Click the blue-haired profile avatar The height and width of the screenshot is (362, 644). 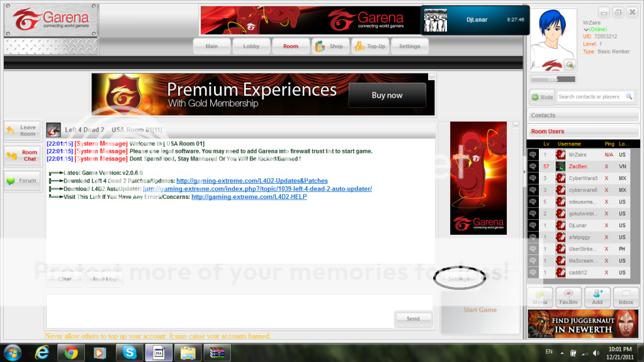[x=553, y=40]
